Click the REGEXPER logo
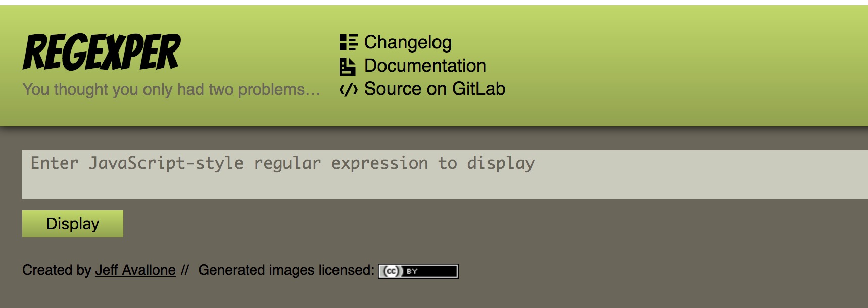The image size is (868, 308). pos(101,52)
